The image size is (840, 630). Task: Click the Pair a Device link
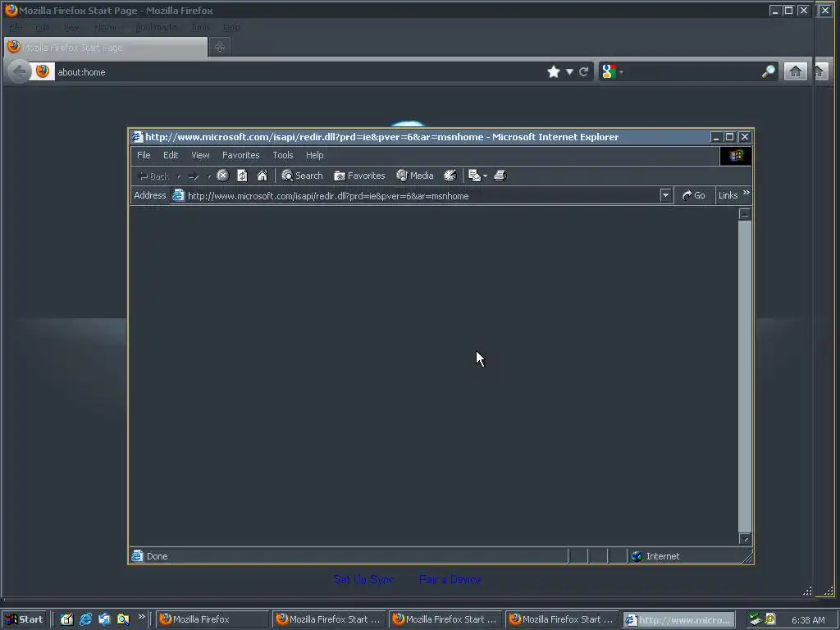450,580
